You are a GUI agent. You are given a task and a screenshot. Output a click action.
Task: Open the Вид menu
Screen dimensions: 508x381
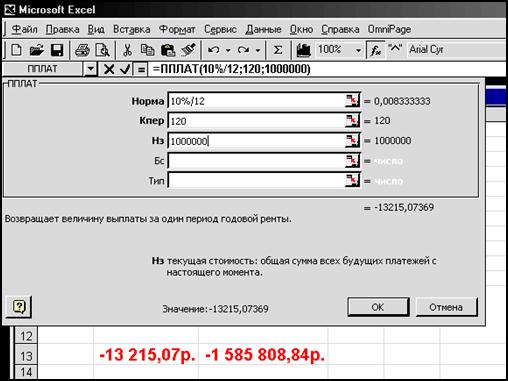click(x=96, y=30)
